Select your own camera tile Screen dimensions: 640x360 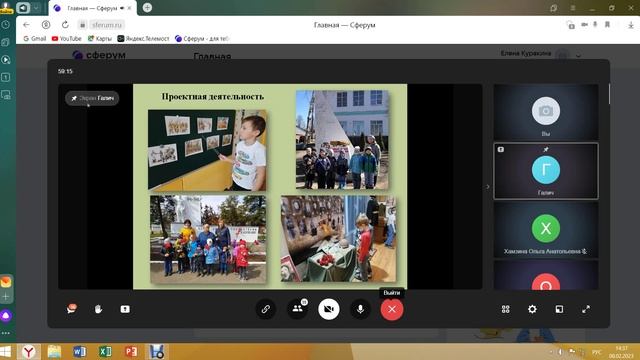[546, 112]
